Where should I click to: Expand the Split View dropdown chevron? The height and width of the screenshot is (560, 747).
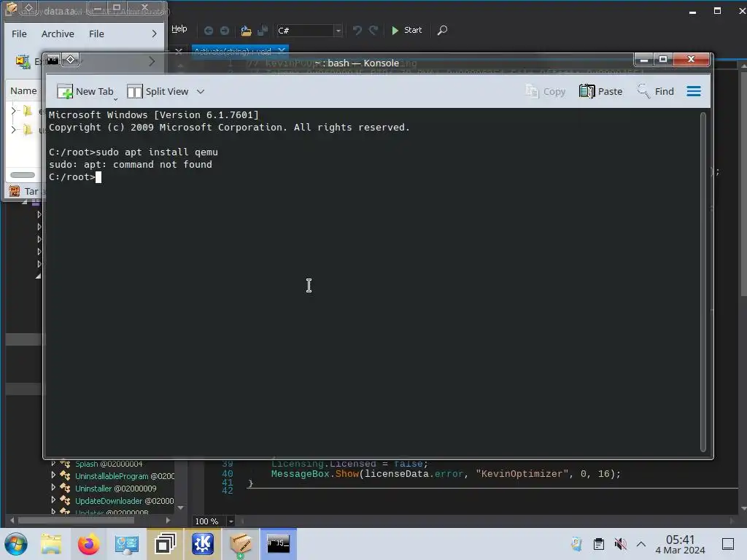(201, 91)
